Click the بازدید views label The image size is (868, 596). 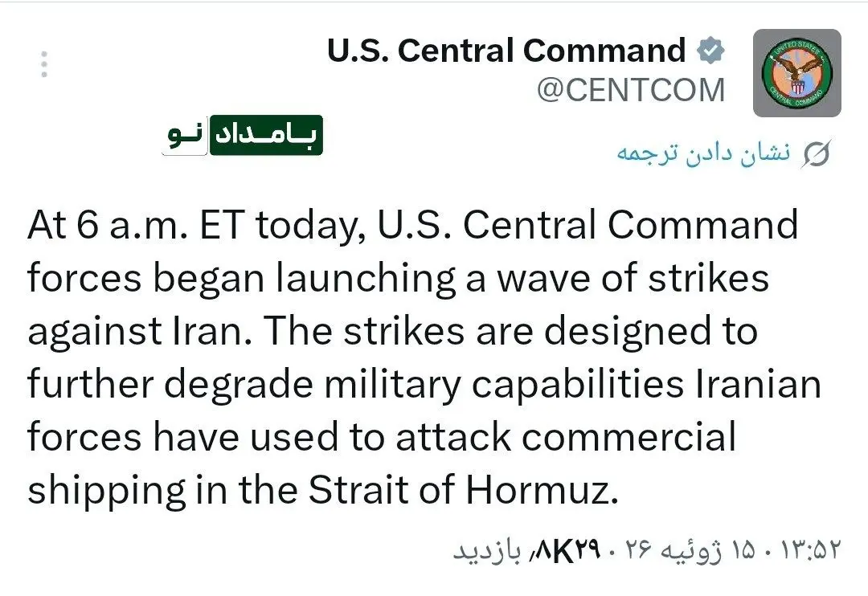pyautogui.click(x=487, y=551)
